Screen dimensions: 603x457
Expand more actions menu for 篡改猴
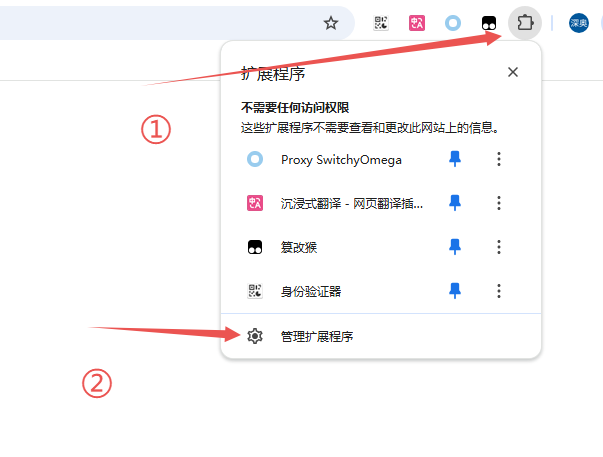point(499,247)
